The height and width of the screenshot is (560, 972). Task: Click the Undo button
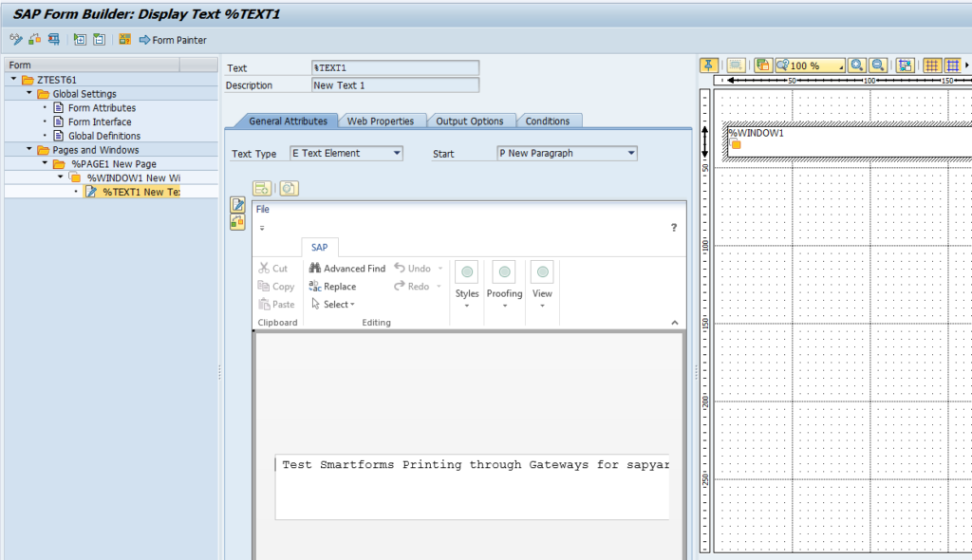point(413,269)
